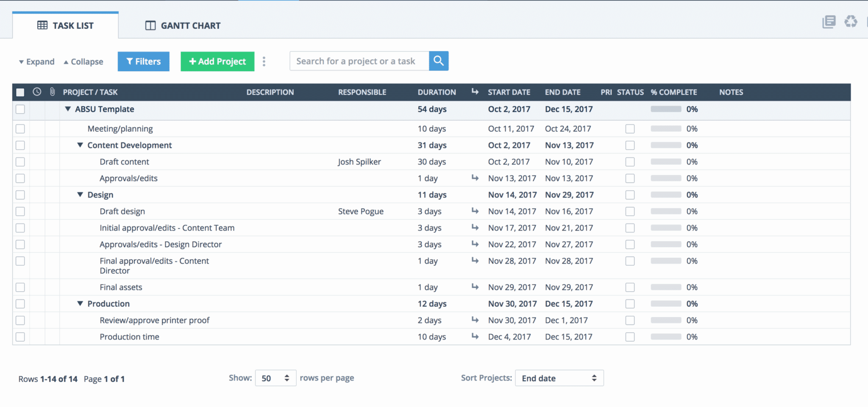Click the 54 days duration cell
868x407 pixels.
click(432, 109)
